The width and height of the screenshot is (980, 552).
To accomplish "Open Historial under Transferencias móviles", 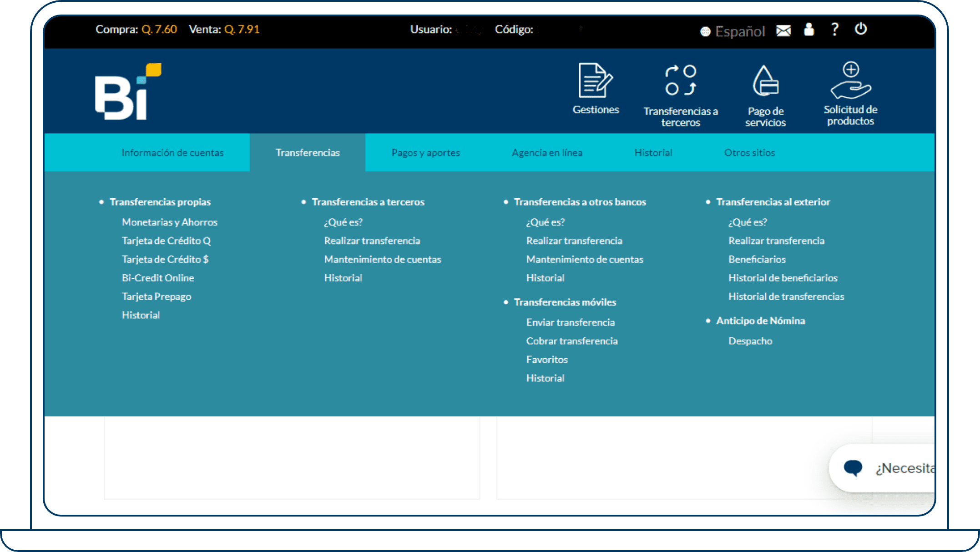I will (546, 379).
